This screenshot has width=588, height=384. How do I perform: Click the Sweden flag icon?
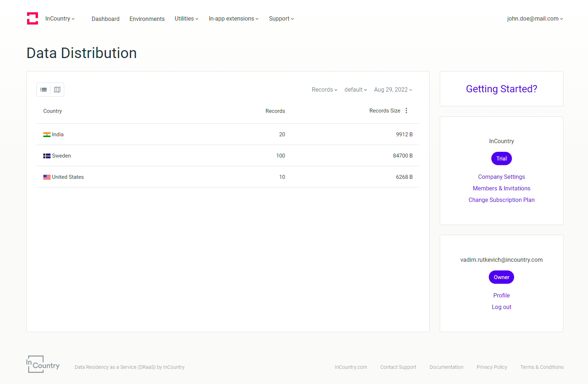click(47, 156)
